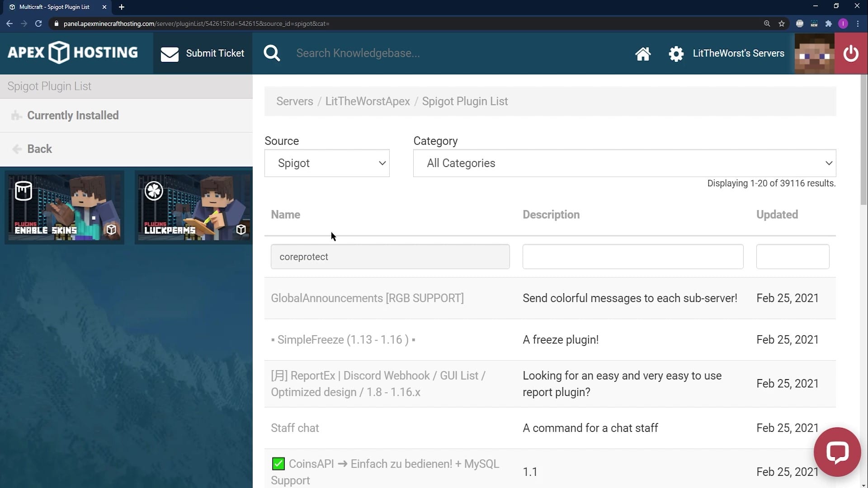868x488 pixels.
Task: Click 'A freeze plugin!' description text
Action: pyautogui.click(x=561, y=340)
